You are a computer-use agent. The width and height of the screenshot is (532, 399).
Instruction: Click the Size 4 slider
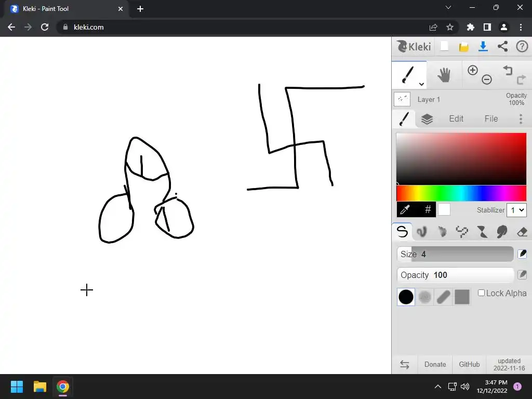point(455,254)
